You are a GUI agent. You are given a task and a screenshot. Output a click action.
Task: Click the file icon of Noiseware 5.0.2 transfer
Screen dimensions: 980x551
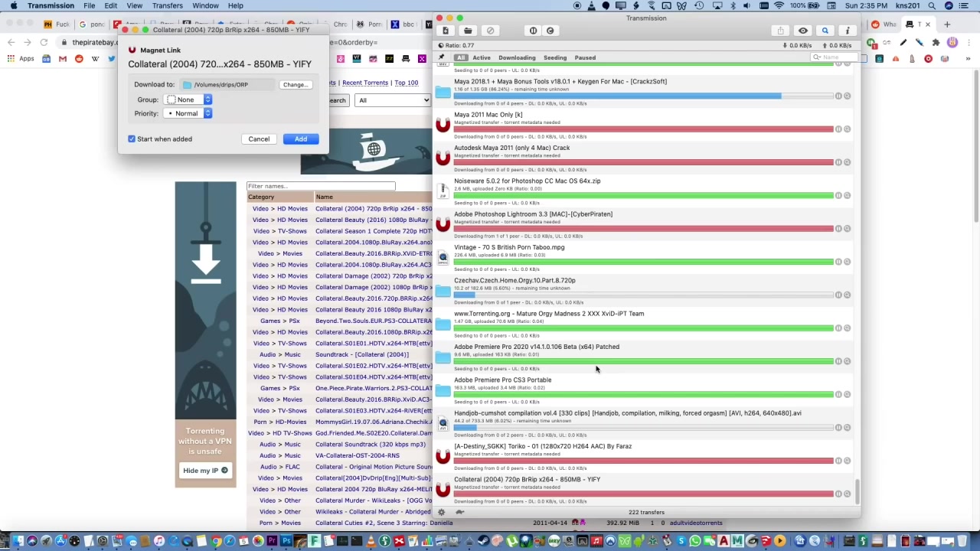(x=443, y=191)
